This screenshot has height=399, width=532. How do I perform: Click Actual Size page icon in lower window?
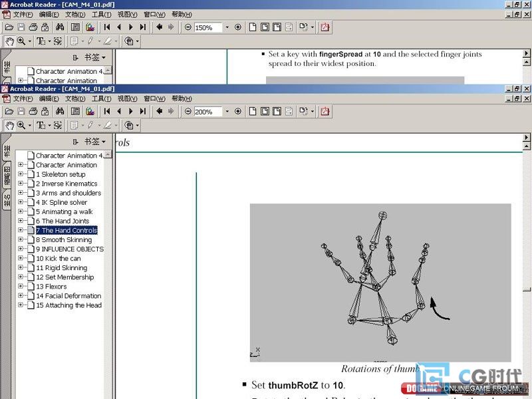(x=253, y=111)
